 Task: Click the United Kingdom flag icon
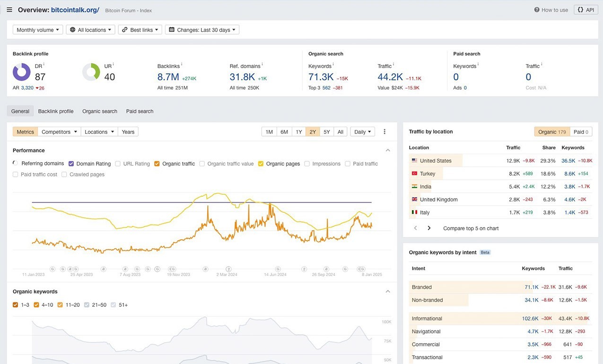[415, 199]
